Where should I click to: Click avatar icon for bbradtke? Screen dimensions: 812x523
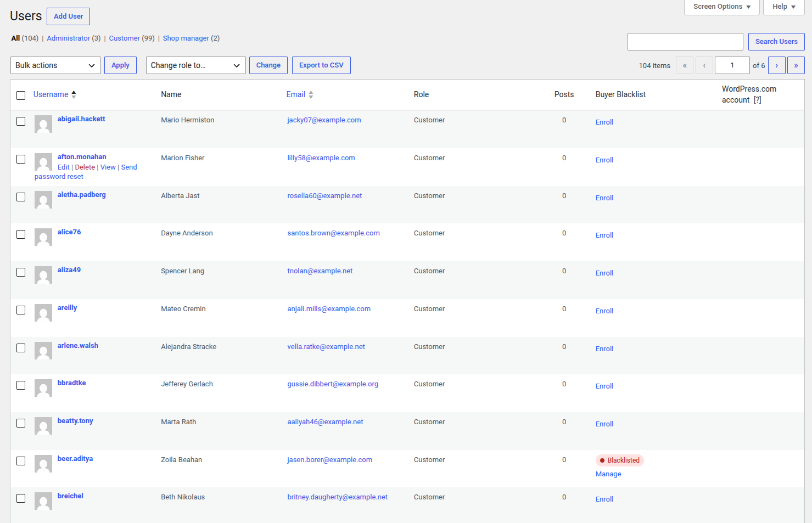pos(43,388)
